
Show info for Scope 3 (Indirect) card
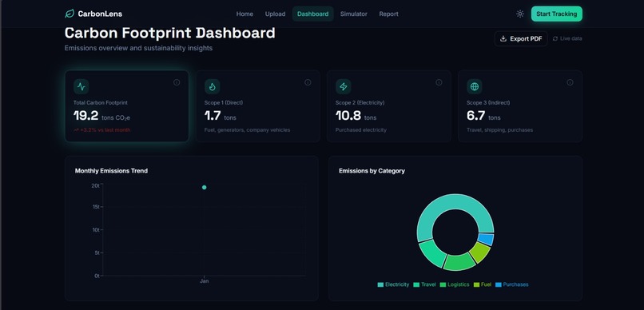(570, 82)
